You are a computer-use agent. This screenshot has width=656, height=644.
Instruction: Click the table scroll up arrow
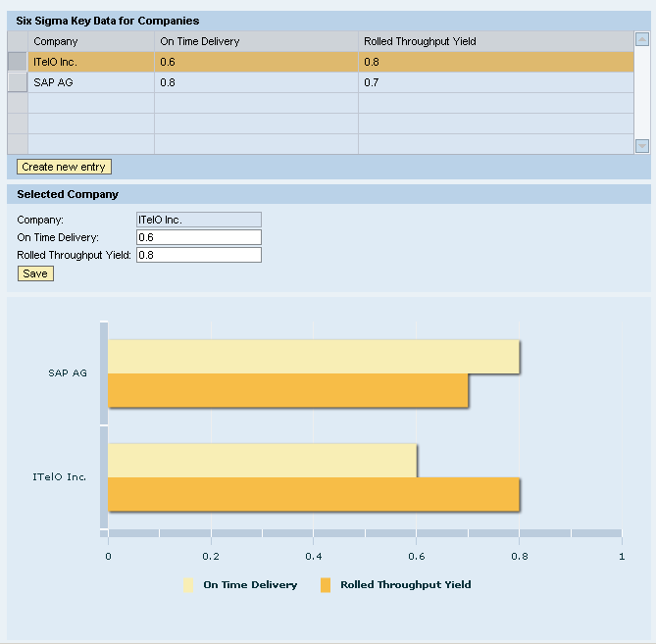coord(642,40)
